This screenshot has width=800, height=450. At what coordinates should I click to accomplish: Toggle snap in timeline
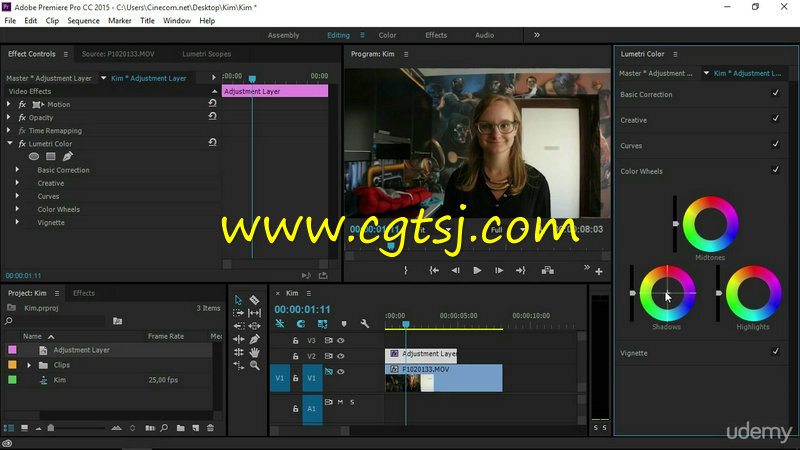[x=301, y=323]
